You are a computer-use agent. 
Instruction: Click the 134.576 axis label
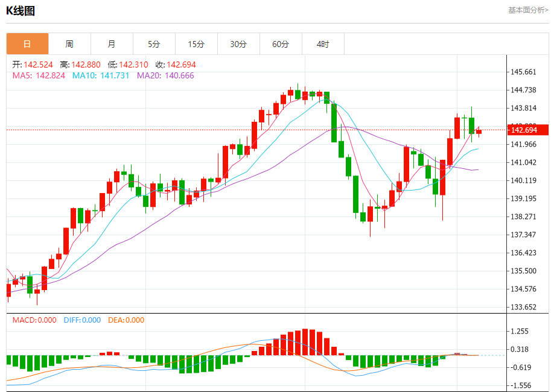[x=523, y=289]
